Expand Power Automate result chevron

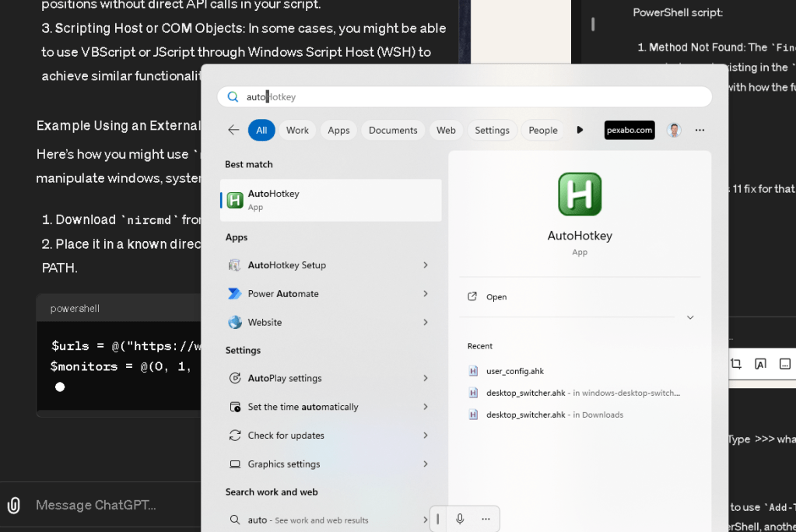point(426,293)
